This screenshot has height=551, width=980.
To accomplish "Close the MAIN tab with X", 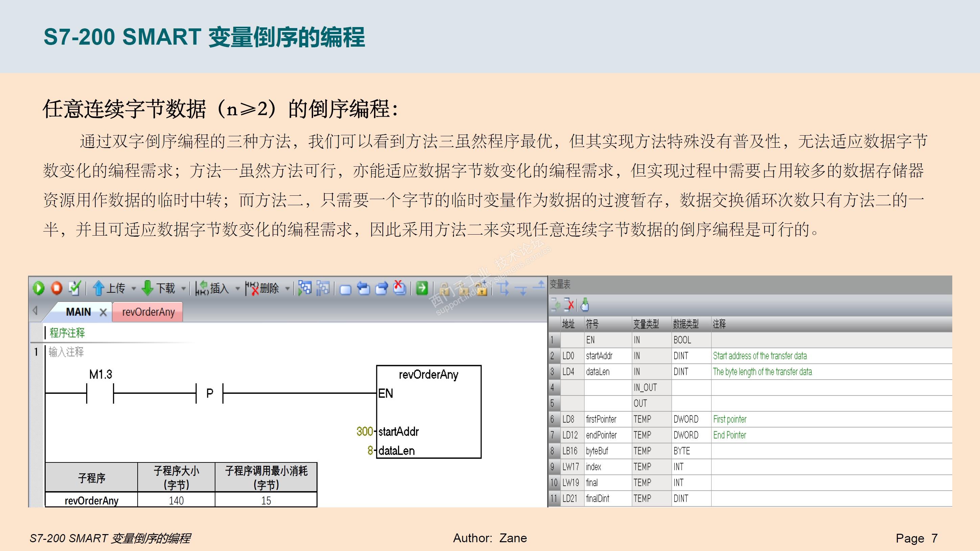I will click(103, 313).
